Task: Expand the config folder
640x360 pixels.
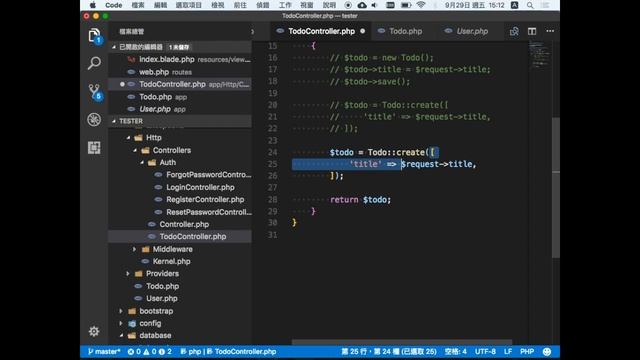Action: click(x=121, y=323)
